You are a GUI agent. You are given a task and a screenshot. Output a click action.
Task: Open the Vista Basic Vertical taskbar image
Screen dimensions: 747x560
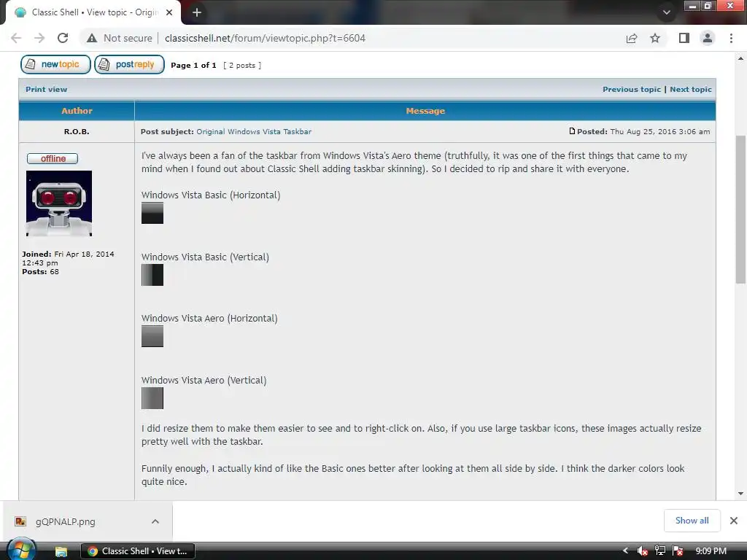pos(152,275)
